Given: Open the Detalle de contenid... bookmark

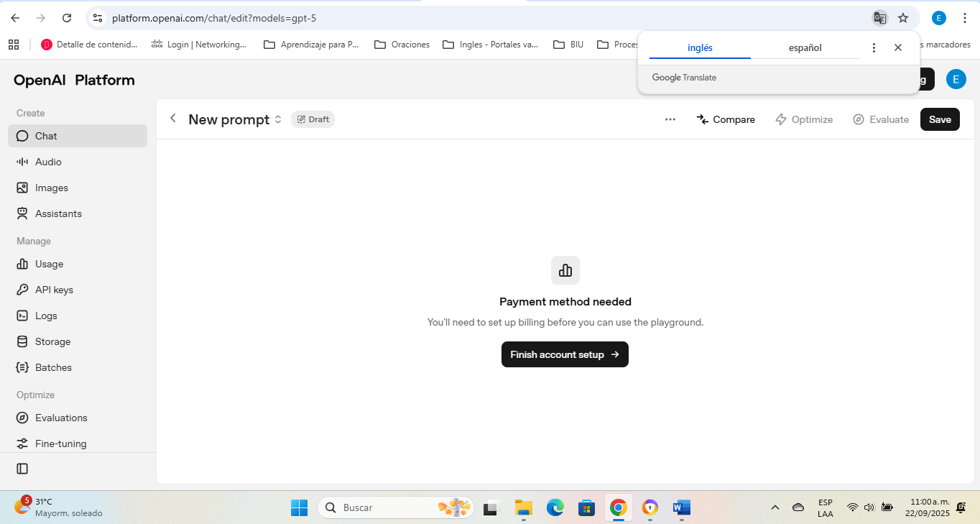Looking at the screenshot, I should coord(89,45).
